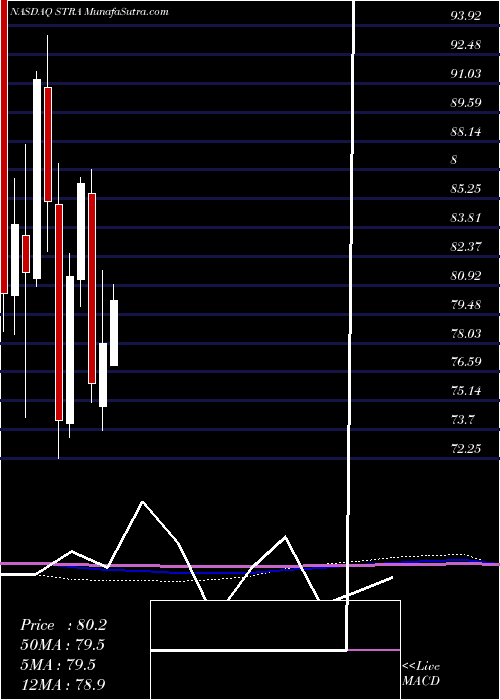The width and height of the screenshot is (500, 700).
Task: Click the '50MA : 79.5' readout
Action: [x=63, y=645]
